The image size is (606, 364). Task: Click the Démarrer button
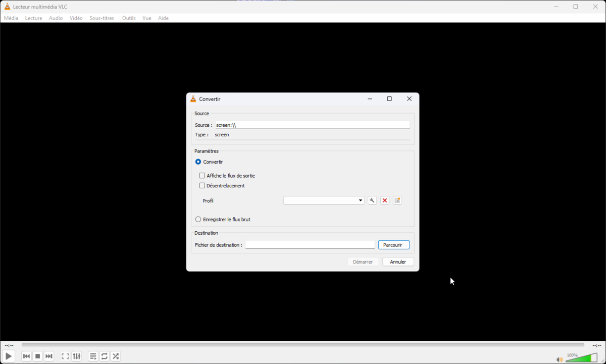pos(363,262)
